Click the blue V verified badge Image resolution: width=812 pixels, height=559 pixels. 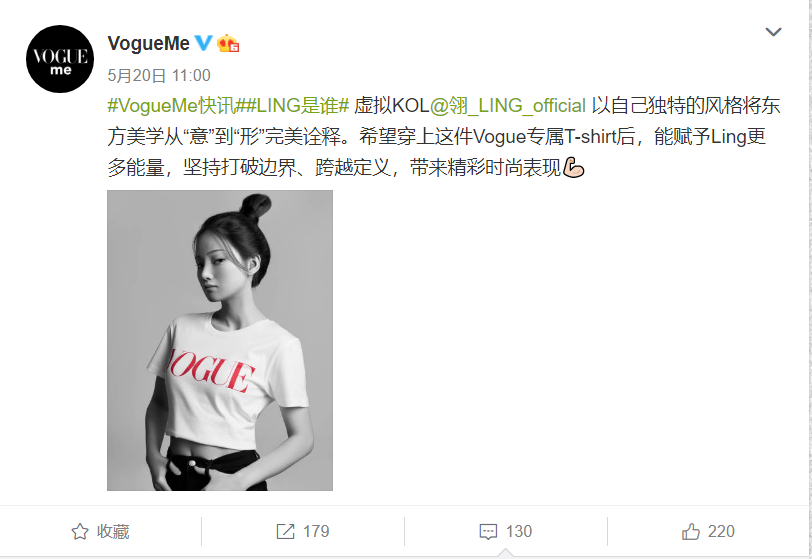click(x=204, y=43)
